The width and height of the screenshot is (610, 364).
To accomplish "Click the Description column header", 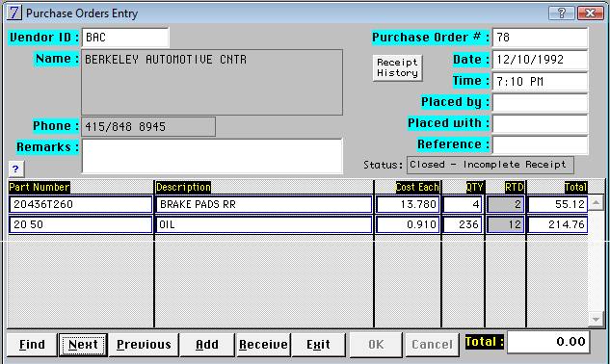I will tap(183, 187).
